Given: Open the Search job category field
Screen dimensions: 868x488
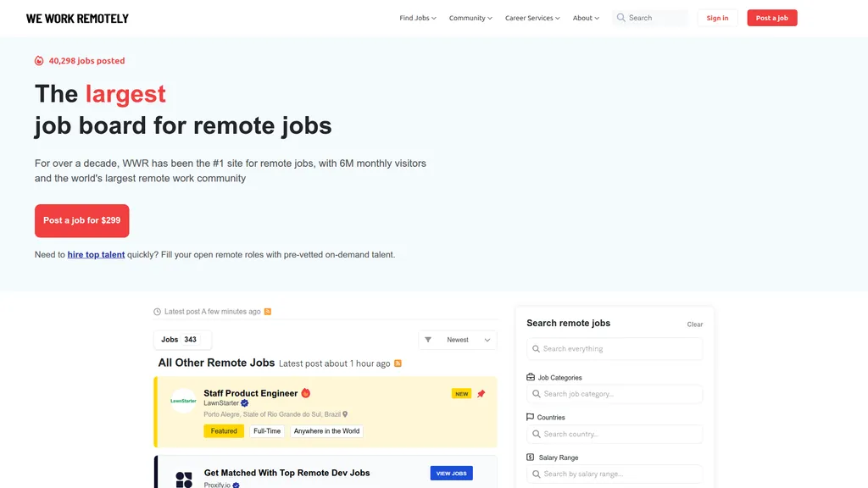Looking at the screenshot, I should click(x=615, y=394).
